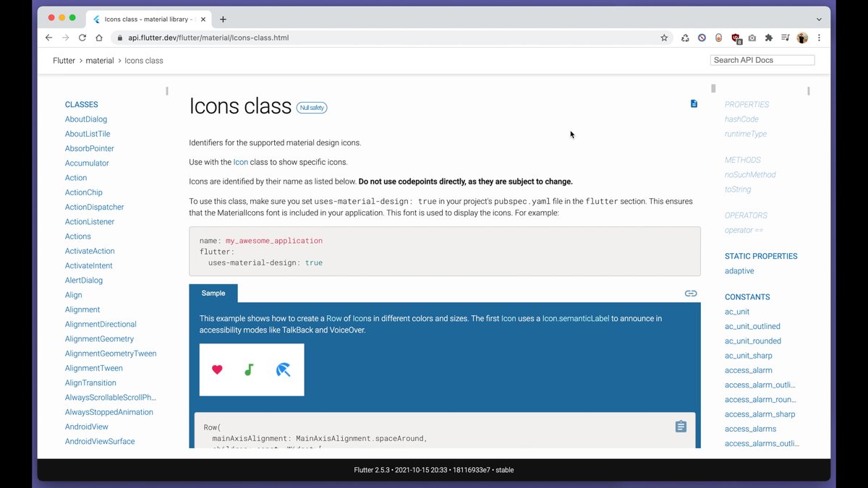Click the browser Home icon
The width and height of the screenshot is (868, 488).
tap(99, 38)
